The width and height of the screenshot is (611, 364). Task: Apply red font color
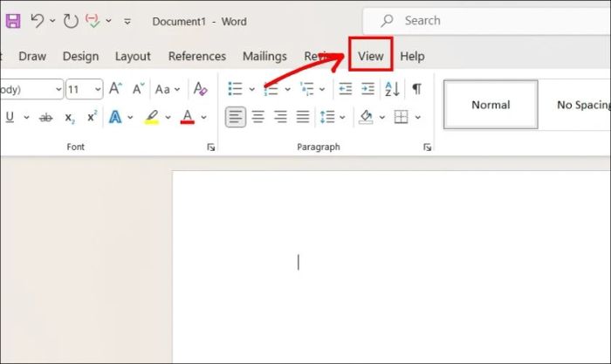pyautogui.click(x=188, y=117)
